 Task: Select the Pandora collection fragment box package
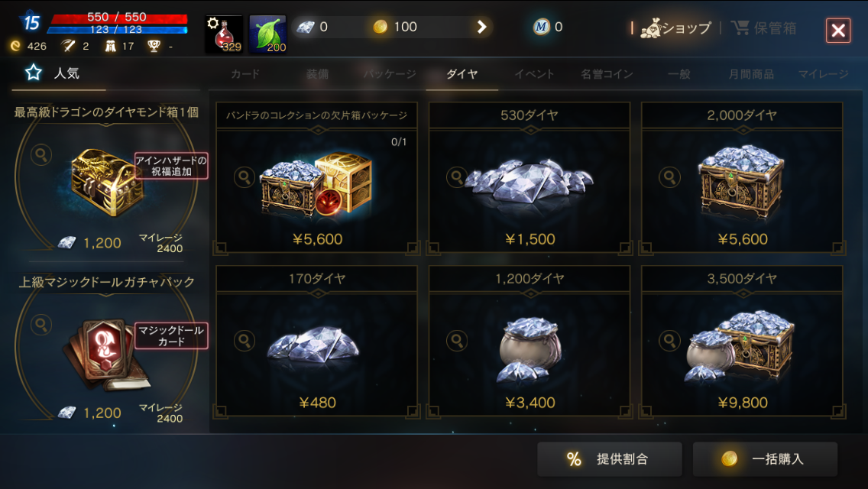[316, 178]
